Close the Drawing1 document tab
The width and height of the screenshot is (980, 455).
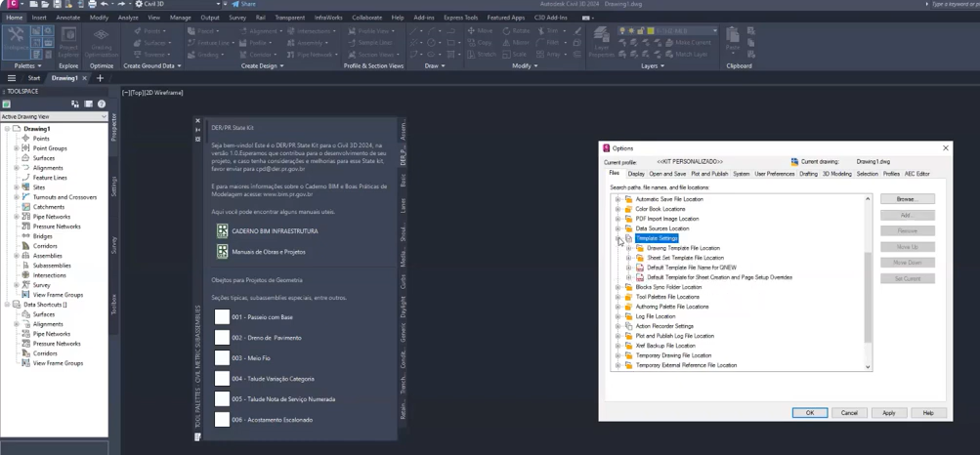[85, 78]
